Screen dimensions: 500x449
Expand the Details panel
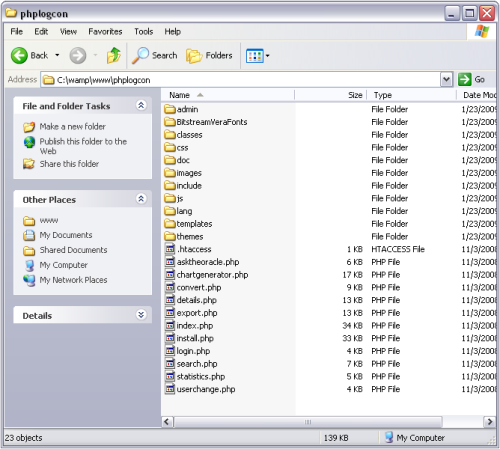141,315
